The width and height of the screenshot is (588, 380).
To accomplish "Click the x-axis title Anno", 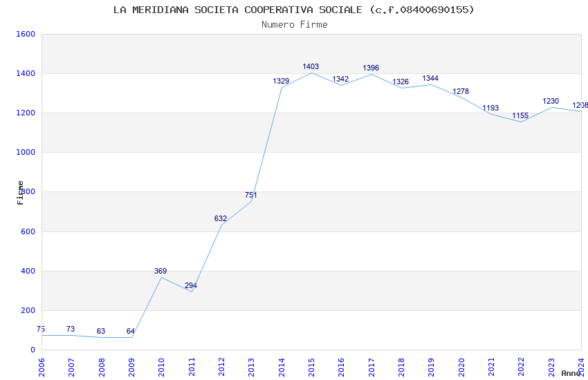I will point(571,373).
